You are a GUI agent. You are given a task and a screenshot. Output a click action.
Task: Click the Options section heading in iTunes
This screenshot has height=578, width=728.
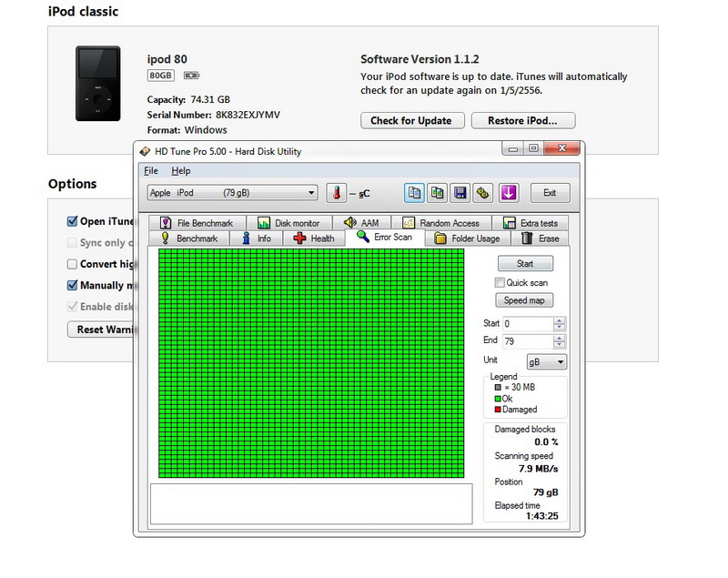73,184
